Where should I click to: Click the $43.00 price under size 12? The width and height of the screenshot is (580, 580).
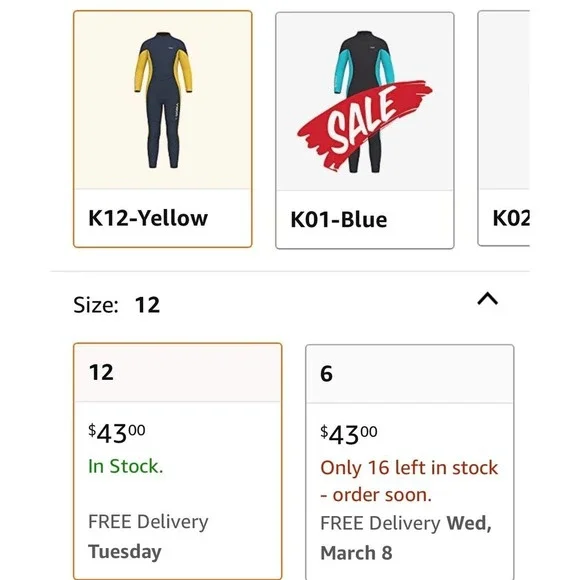click(x=117, y=433)
